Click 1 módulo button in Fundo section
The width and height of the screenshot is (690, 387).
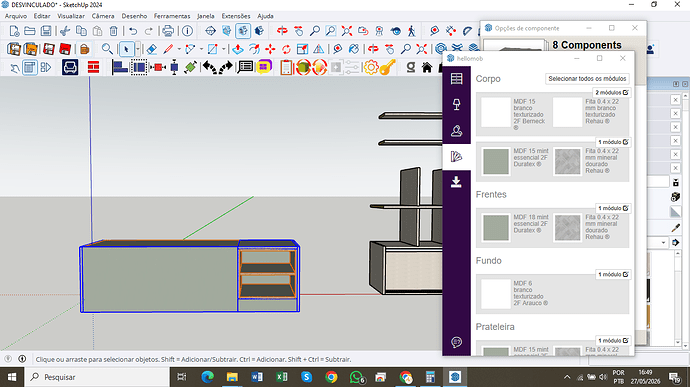tap(613, 274)
